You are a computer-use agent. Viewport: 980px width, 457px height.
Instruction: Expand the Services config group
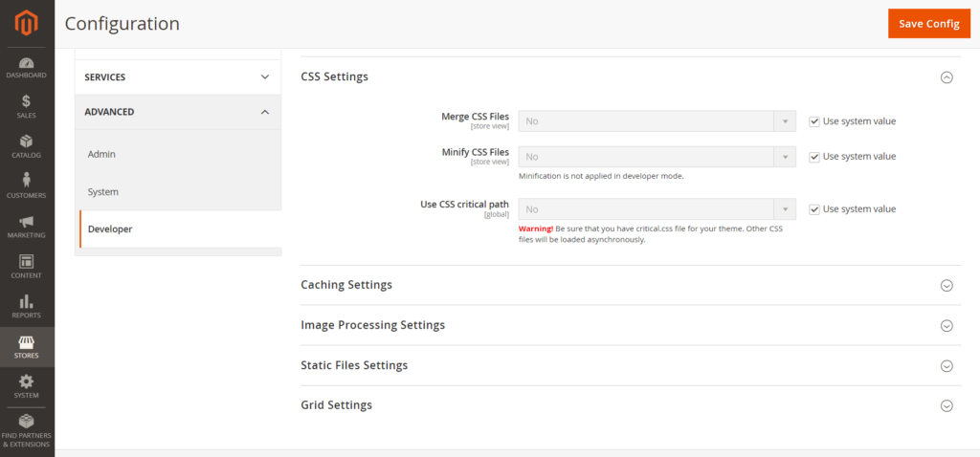(178, 76)
